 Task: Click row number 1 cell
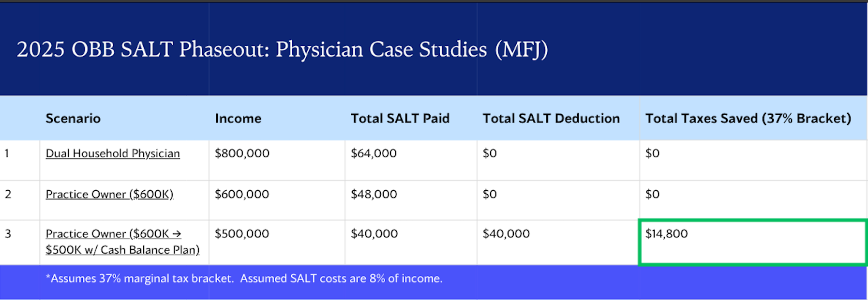pos(7,153)
